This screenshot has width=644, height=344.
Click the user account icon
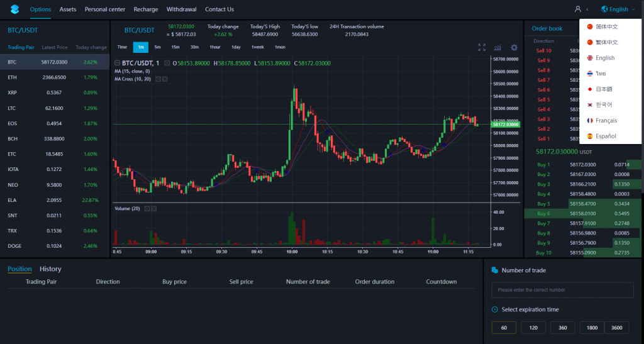578,9
